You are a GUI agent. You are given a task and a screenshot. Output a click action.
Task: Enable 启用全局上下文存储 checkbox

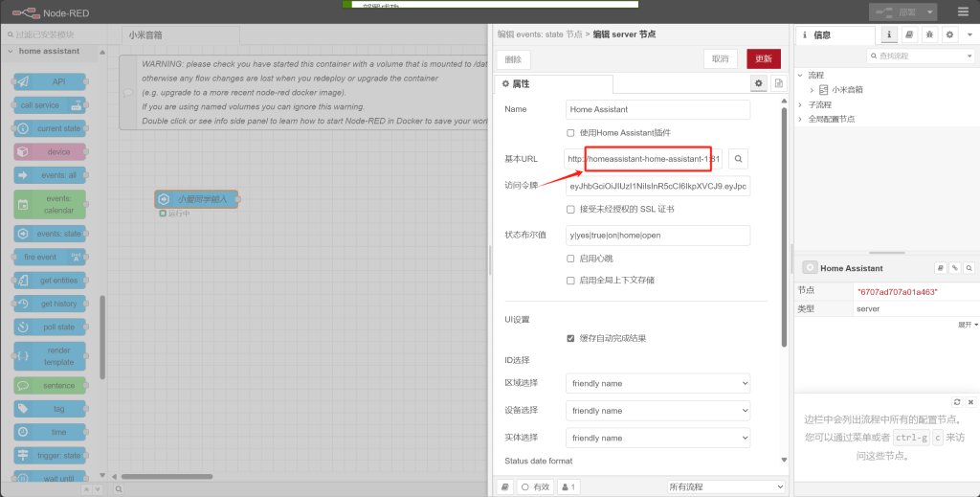[x=570, y=280]
